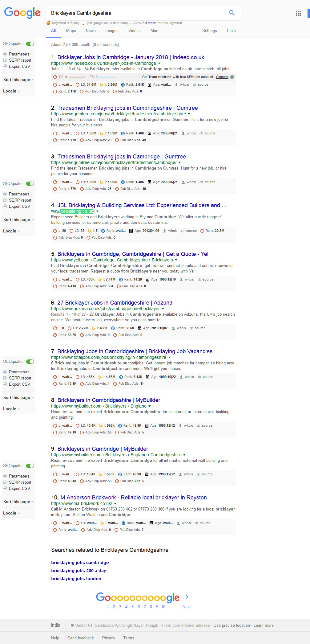Viewport: 310px width, 644px height.
Task: Expand Sort this page in top SEOquake panel
Action: pos(18,80)
